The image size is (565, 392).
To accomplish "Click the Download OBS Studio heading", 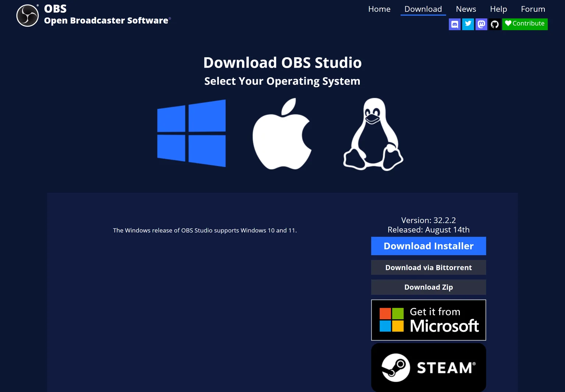I will pyautogui.click(x=282, y=63).
